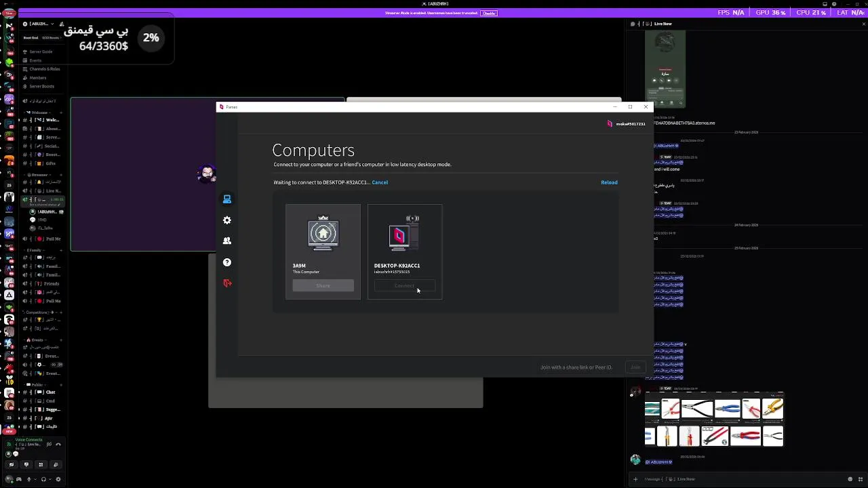Collapse the Welcome channel category
Image resolution: width=868 pixels, height=488 pixels.
(x=38, y=113)
